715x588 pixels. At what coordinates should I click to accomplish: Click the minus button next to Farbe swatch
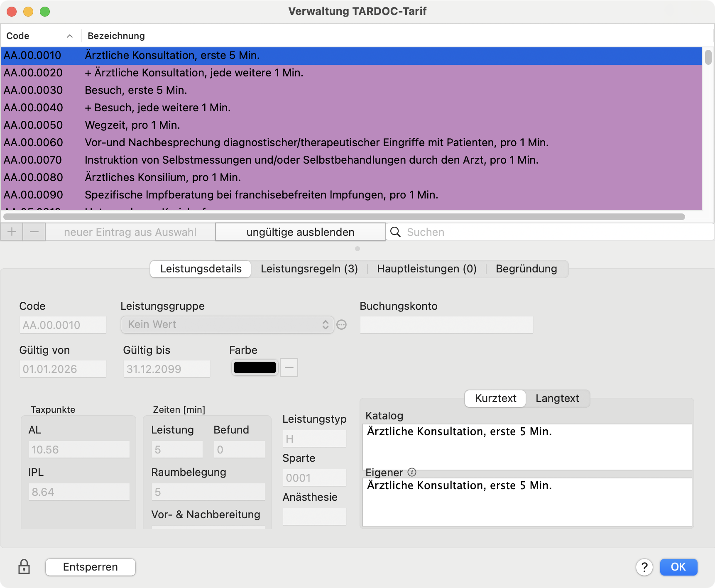289,368
